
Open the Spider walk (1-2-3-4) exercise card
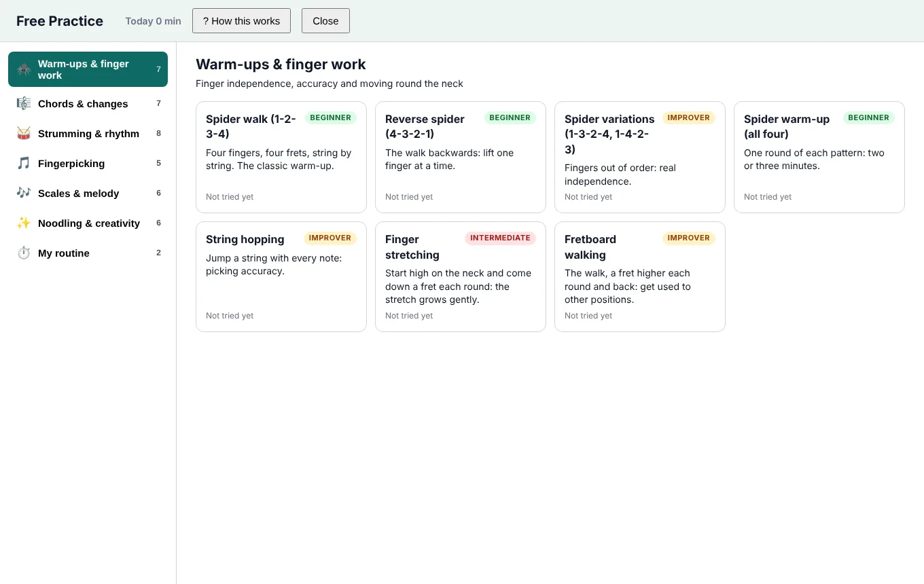click(281, 158)
